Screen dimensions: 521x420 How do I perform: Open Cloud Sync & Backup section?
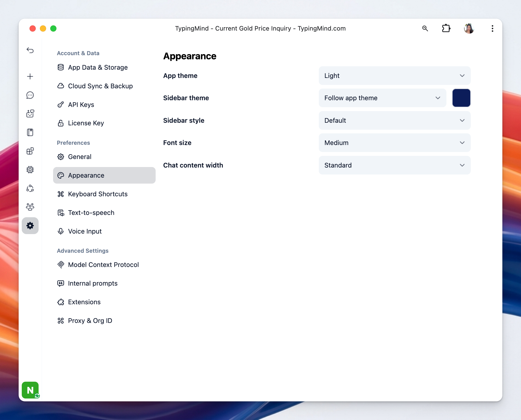(x=100, y=86)
